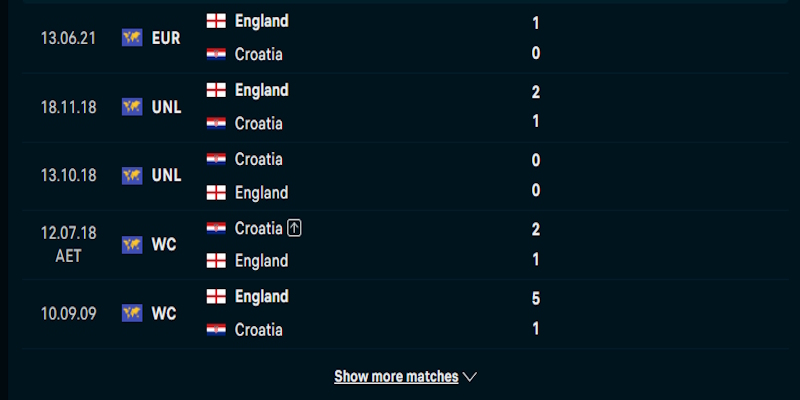This screenshot has height=400, width=800.
Task: Click the Croatia flag in 12.07.18 match
Action: [216, 228]
